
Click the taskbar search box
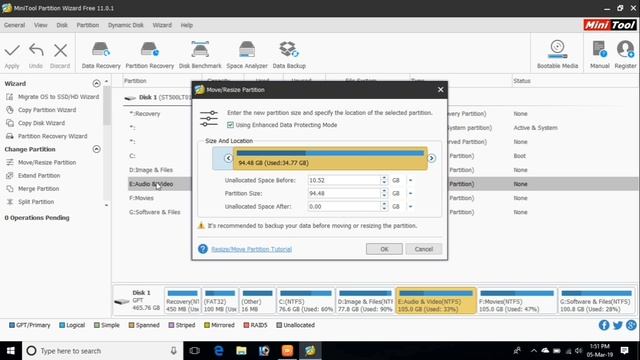coord(102,351)
